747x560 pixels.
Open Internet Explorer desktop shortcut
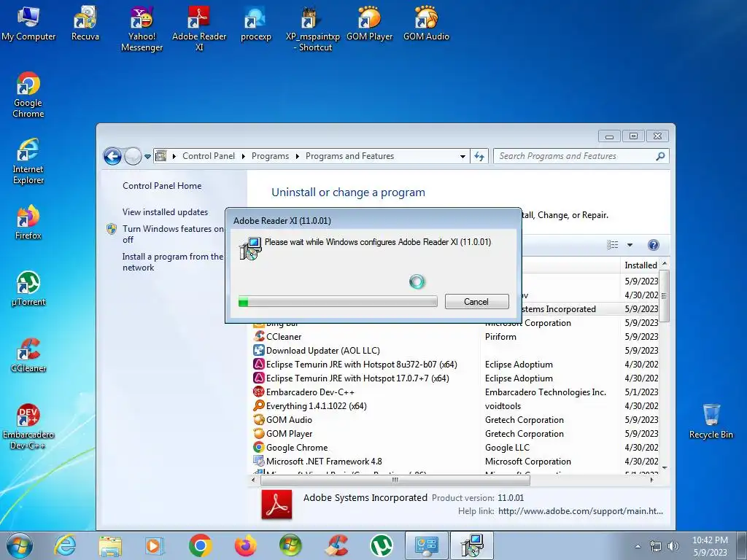pos(28,161)
